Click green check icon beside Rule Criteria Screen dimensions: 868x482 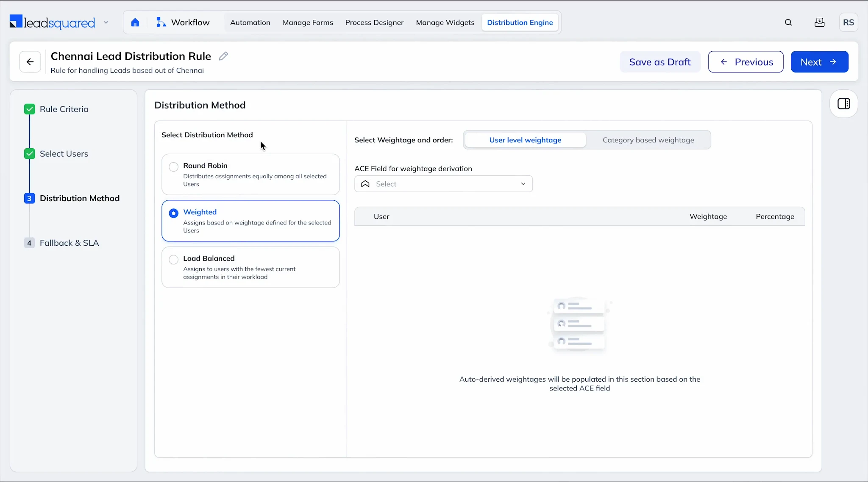(29, 109)
